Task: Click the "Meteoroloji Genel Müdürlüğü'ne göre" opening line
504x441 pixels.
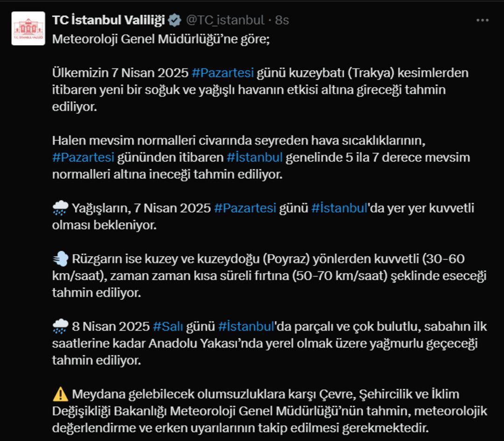Action: coord(161,39)
